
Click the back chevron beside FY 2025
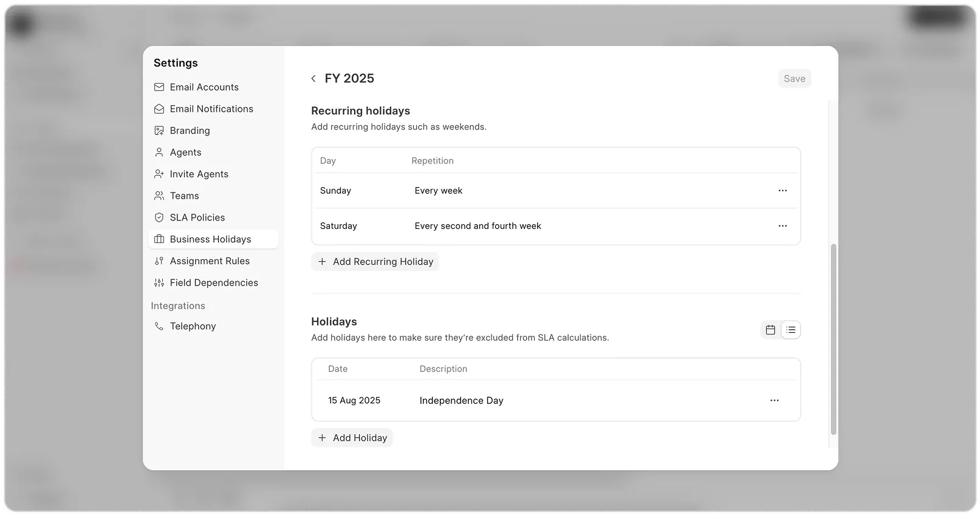(x=314, y=78)
